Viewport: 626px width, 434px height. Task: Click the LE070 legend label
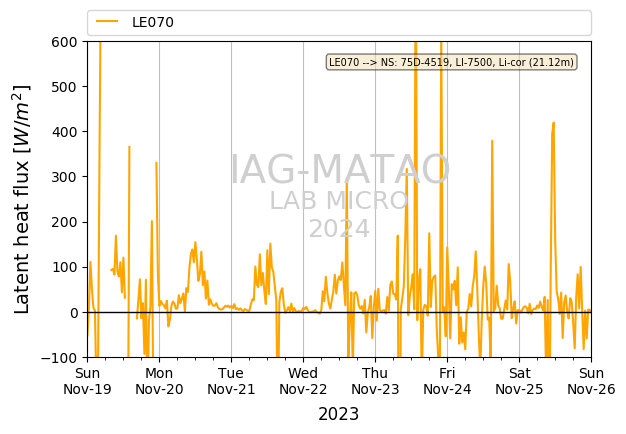pos(153,22)
